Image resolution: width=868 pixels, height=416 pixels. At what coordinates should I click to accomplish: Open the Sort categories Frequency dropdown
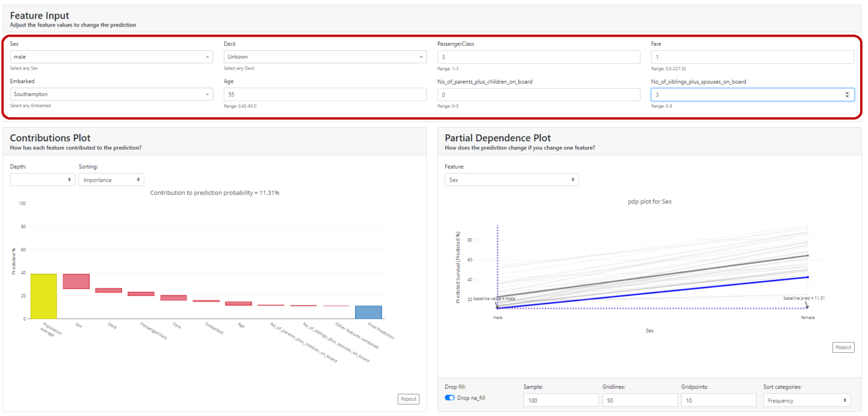pos(807,400)
